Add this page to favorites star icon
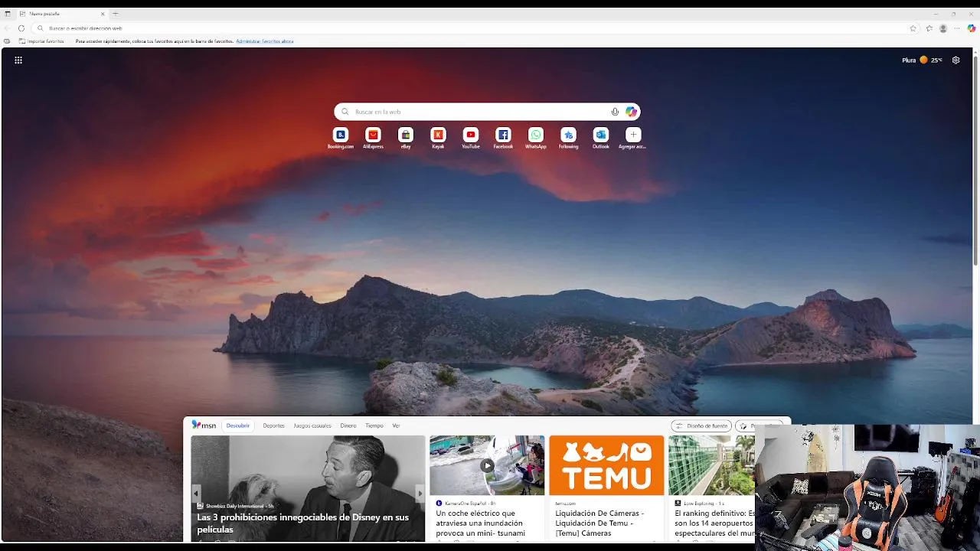The width and height of the screenshot is (980, 551). (x=913, y=28)
